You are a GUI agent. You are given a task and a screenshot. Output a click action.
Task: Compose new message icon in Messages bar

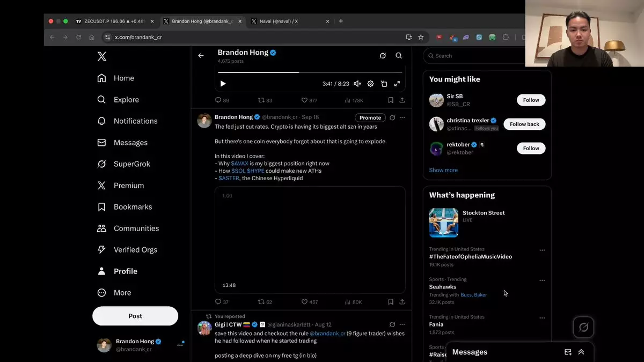pos(568,352)
